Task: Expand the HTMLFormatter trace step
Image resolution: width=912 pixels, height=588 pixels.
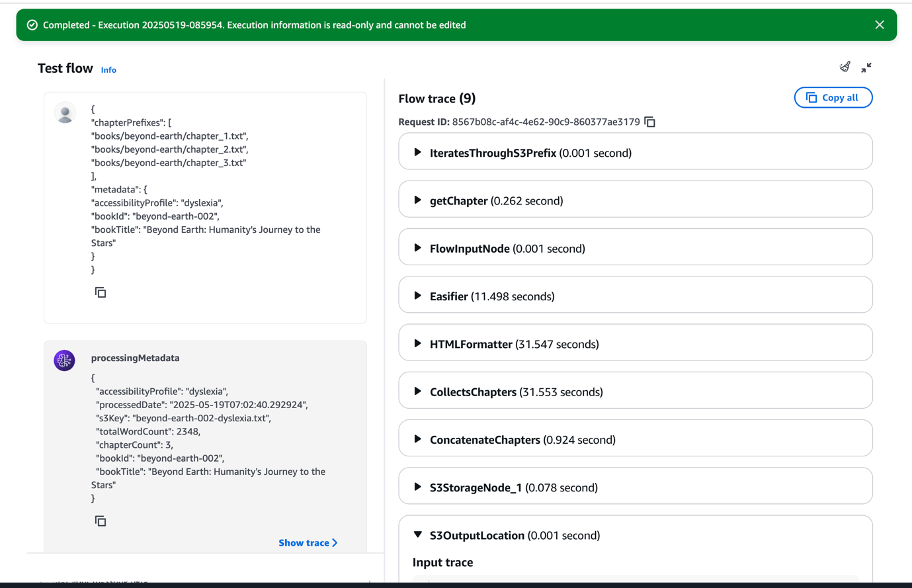Action: [417, 343]
